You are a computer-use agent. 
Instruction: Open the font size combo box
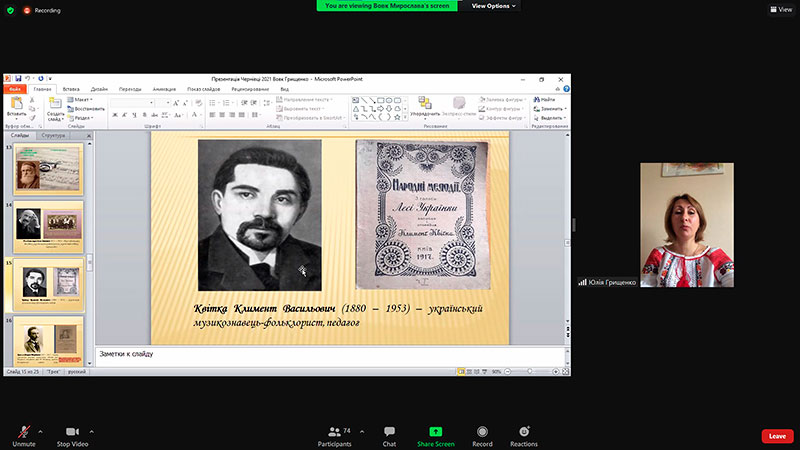163,103
